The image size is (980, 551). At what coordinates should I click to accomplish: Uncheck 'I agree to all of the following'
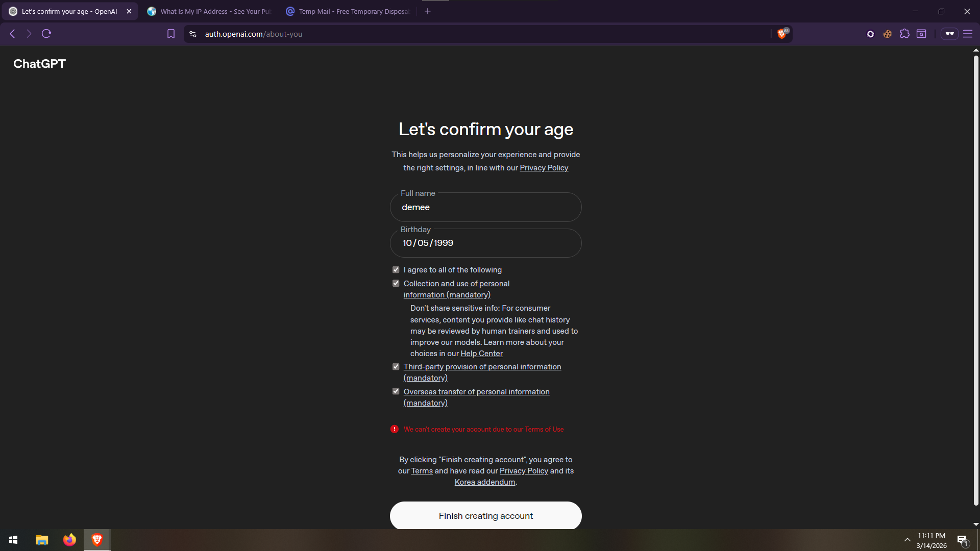click(396, 270)
